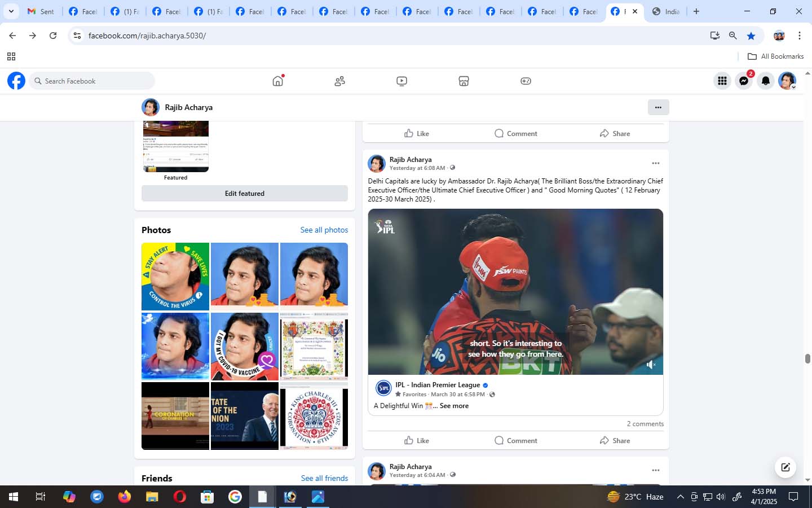Comment on the Delhi Capitals post
The width and height of the screenshot is (812, 508).
point(515,440)
